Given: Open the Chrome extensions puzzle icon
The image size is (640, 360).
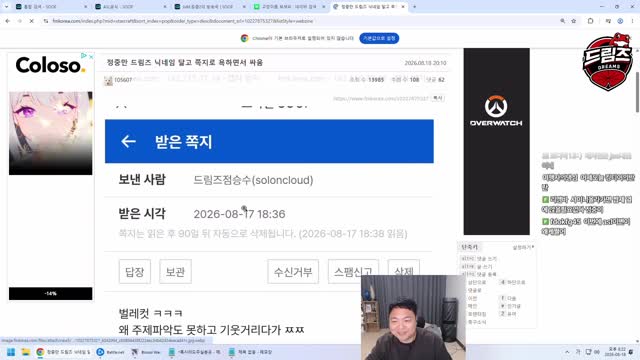Looking at the screenshot, I should (x=590, y=21).
